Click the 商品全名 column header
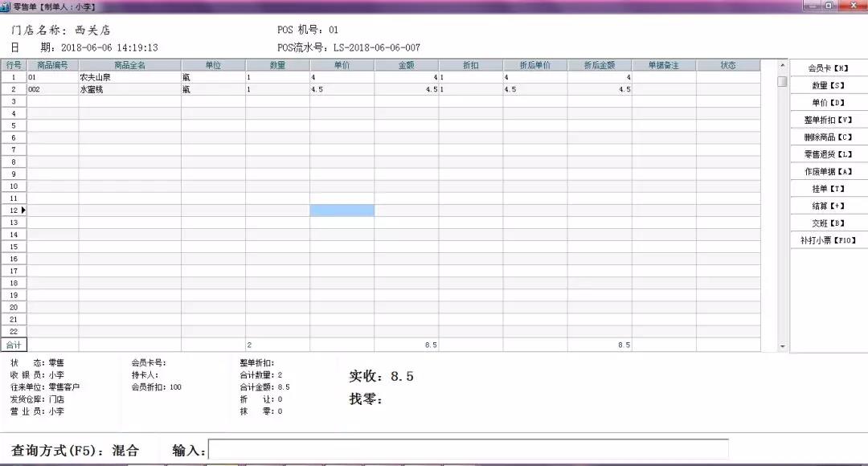868x466 pixels. pyautogui.click(x=129, y=65)
